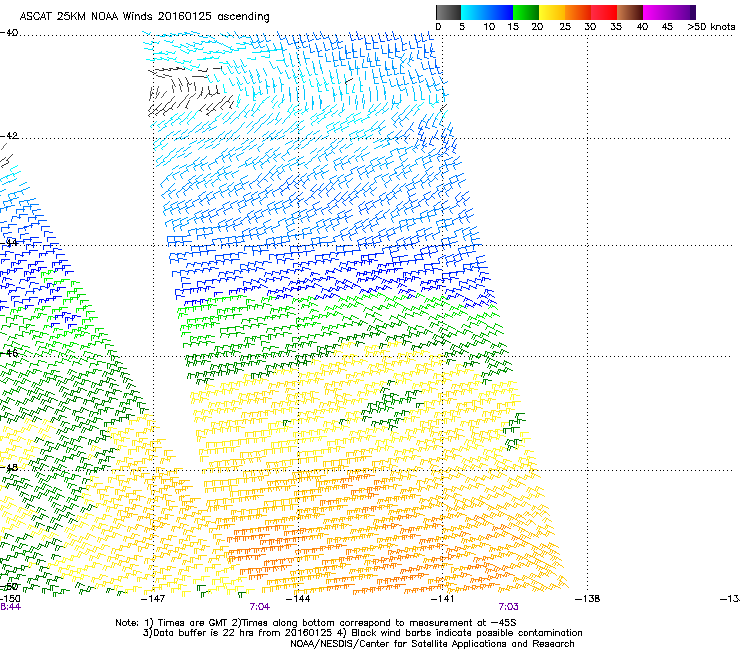The width and height of the screenshot is (740, 650).
Task: Click longitude label -147
Action: click(x=153, y=599)
